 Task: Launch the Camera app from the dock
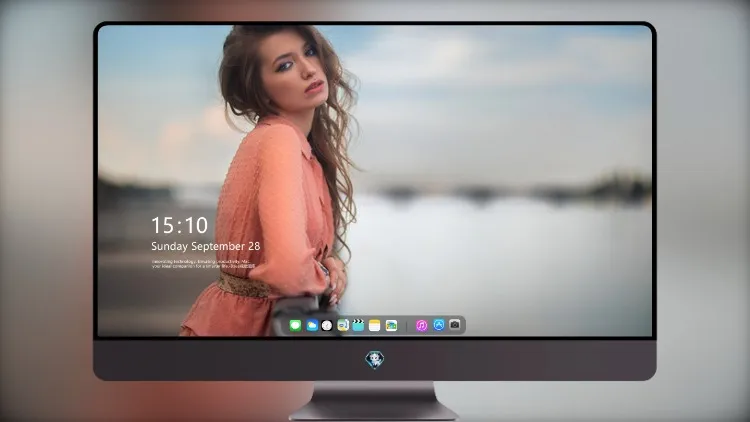point(455,325)
